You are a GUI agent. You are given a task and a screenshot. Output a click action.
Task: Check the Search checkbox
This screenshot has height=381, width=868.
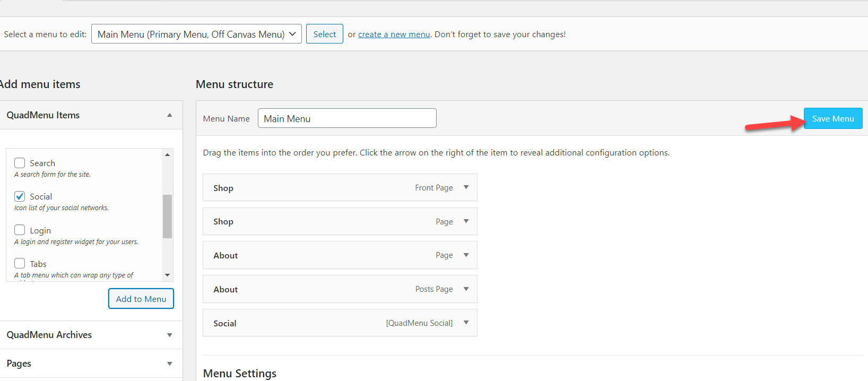point(20,163)
